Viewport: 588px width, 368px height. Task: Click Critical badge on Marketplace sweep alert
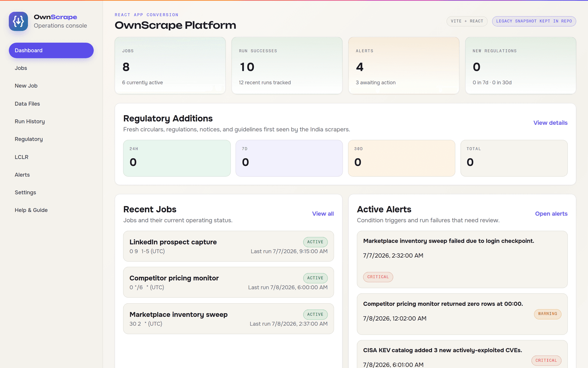(x=378, y=277)
